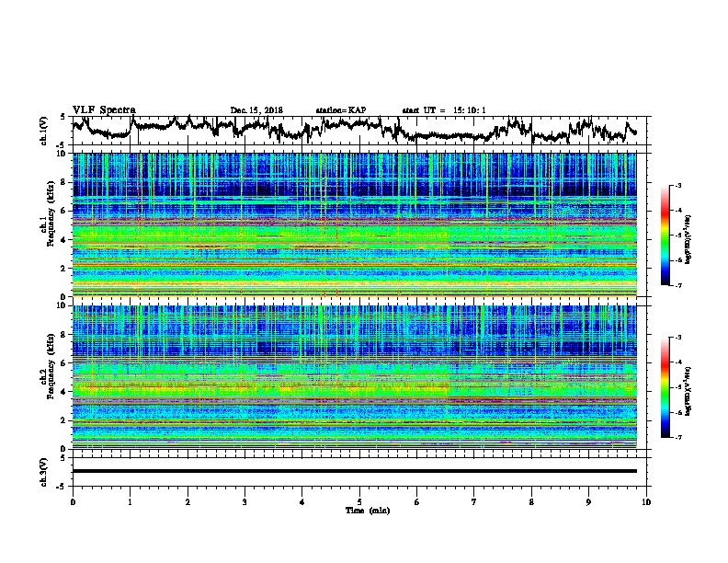The image size is (728, 563).
Task: Click the ch.2 colorbar "-3" tick label
Action: tap(677, 338)
